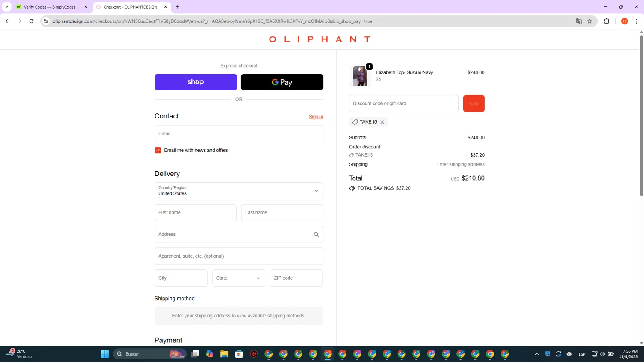This screenshot has height=362, width=644.
Task: Open the Elizabeth Top product thumbnail
Action: point(360,76)
